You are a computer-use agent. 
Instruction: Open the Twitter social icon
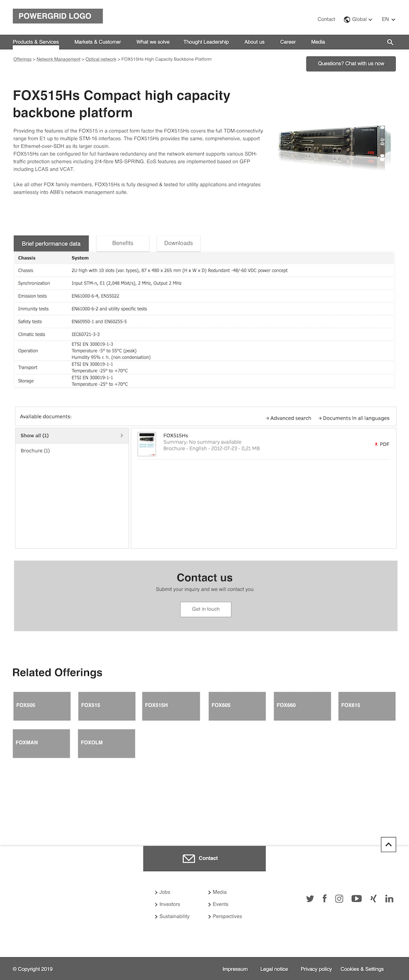[x=310, y=898]
